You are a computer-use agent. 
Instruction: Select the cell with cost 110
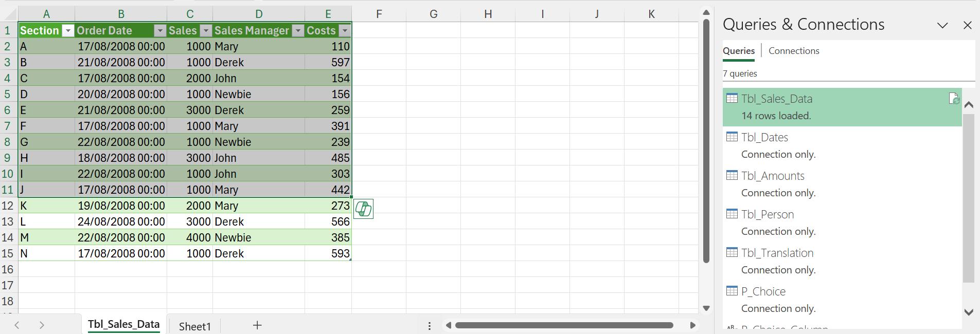[328, 46]
